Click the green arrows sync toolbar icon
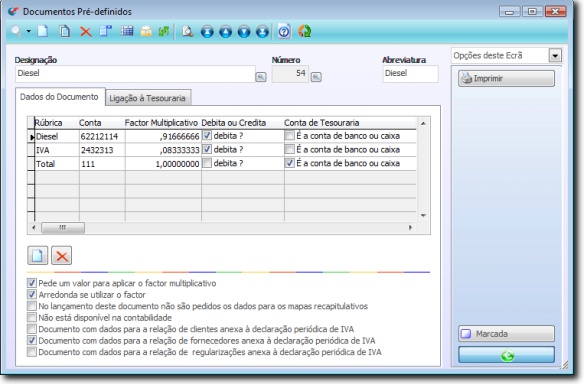The image size is (584, 384). point(164,31)
